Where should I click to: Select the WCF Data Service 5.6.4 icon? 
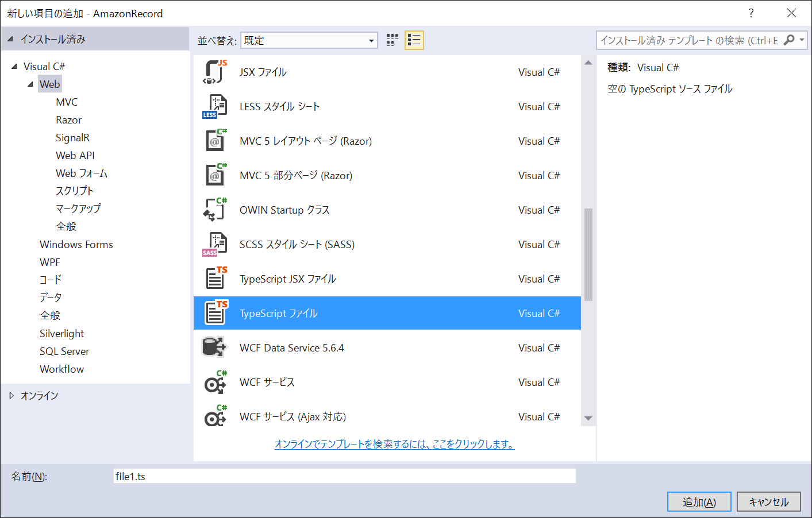(x=215, y=347)
